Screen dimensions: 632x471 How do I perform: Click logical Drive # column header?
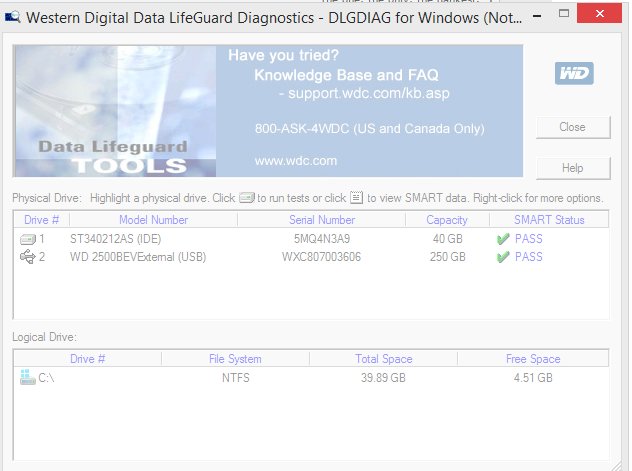pos(87,359)
